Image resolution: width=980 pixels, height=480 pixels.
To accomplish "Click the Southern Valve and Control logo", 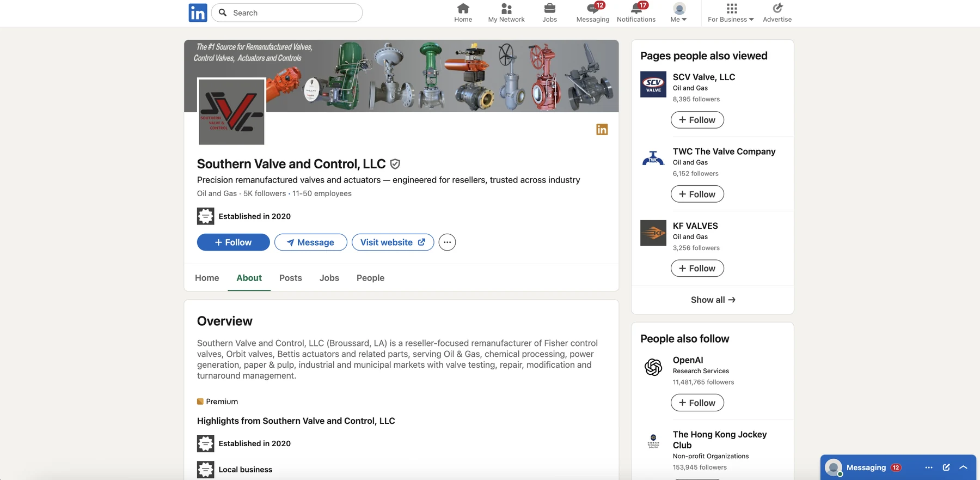I will point(231,112).
